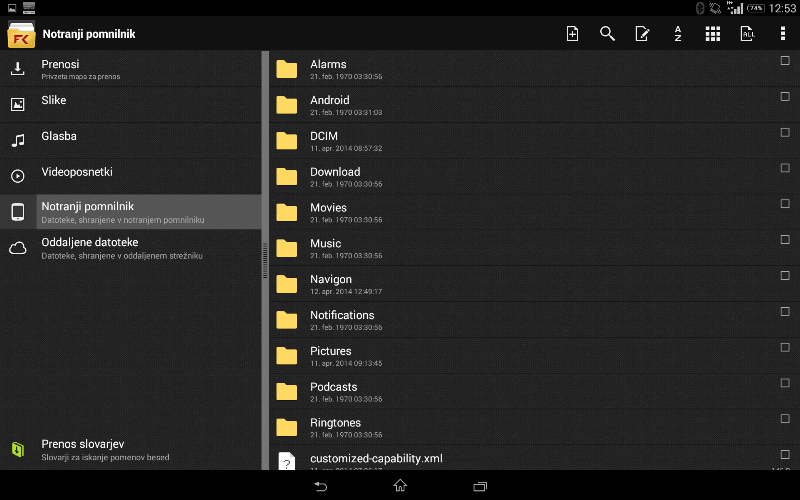The image size is (800, 500).
Task: Tap the DCIM folder icon
Action: [x=287, y=140]
